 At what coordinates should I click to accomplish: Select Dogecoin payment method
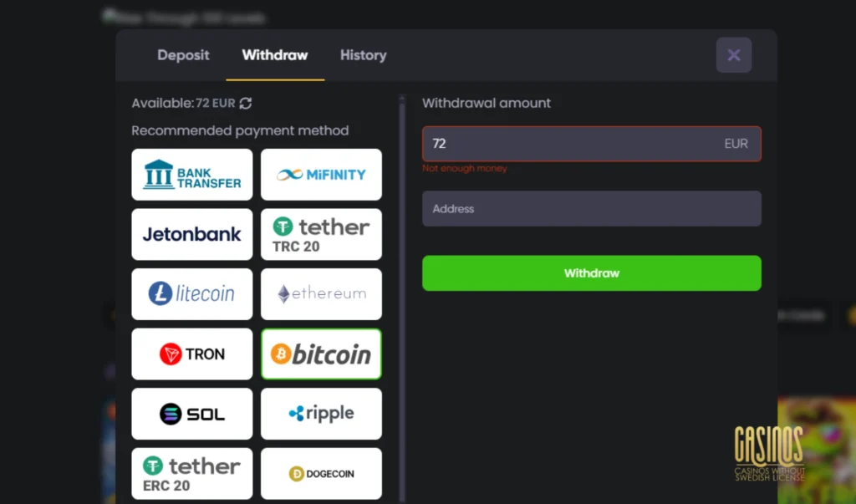pos(321,473)
